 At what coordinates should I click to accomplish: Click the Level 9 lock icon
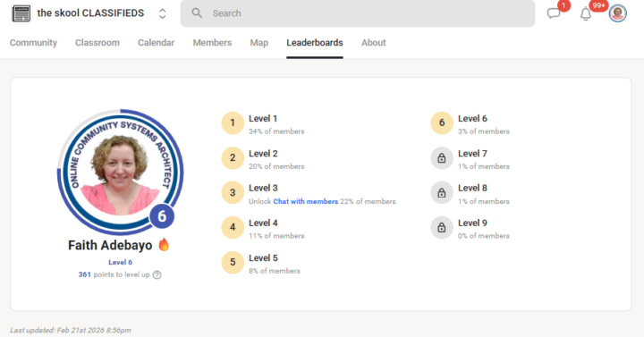[x=442, y=227]
